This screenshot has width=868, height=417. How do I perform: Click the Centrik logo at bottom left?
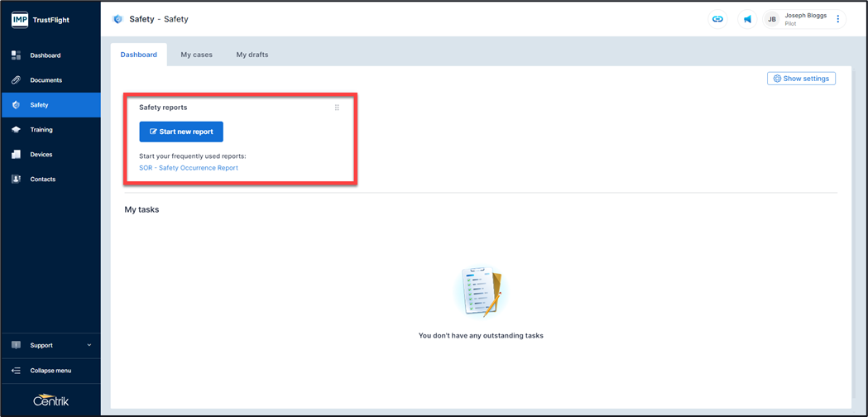(50, 400)
